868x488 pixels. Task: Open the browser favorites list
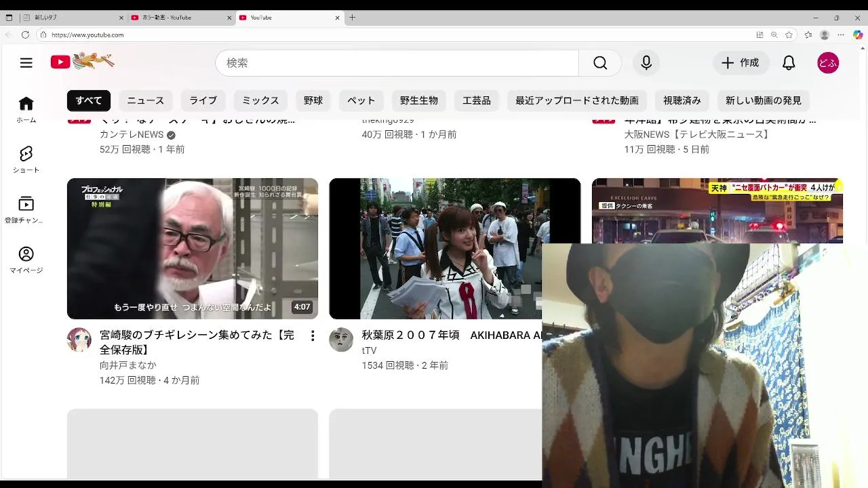click(808, 35)
